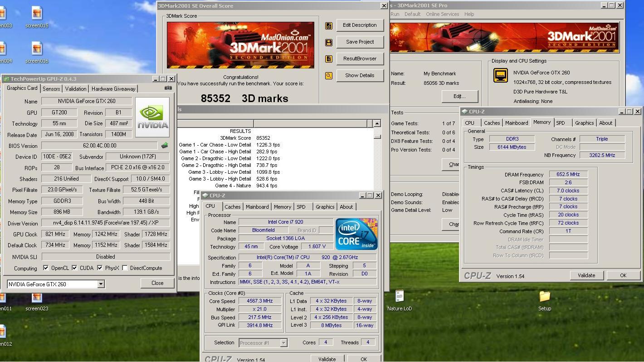This screenshot has width=644, height=362.
Task: Open Graphics tab in front CPU-Z window
Action: click(x=325, y=207)
